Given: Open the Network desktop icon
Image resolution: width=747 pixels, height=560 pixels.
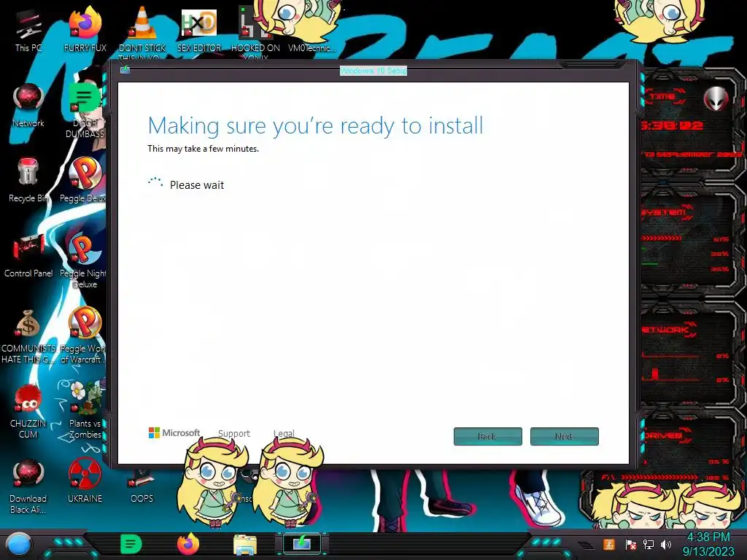Looking at the screenshot, I should click(x=28, y=106).
